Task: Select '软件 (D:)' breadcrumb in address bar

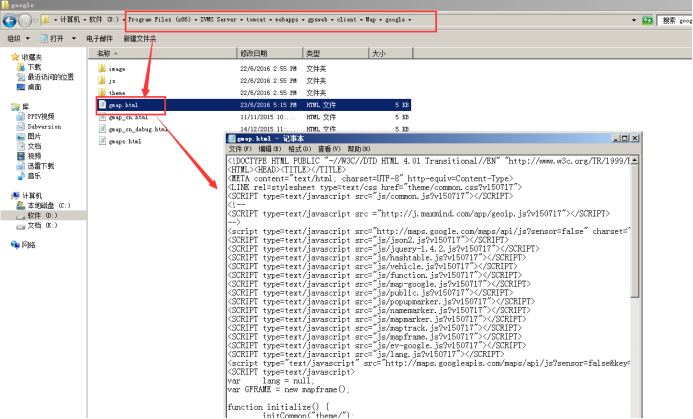Action: 104,20
